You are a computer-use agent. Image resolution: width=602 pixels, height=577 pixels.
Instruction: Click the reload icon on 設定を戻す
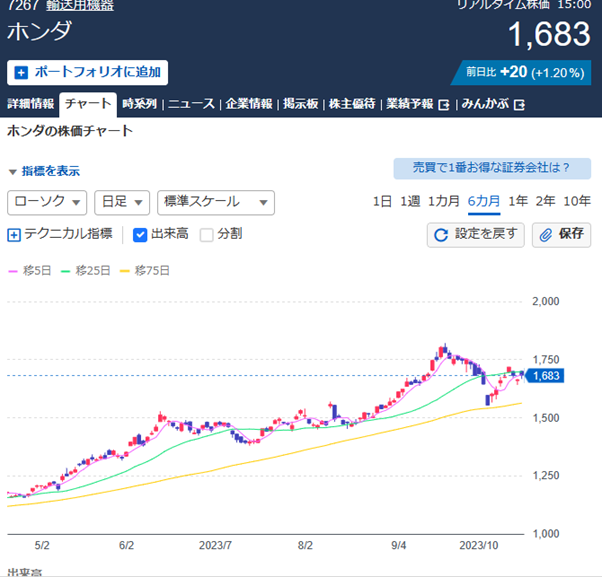(x=441, y=235)
